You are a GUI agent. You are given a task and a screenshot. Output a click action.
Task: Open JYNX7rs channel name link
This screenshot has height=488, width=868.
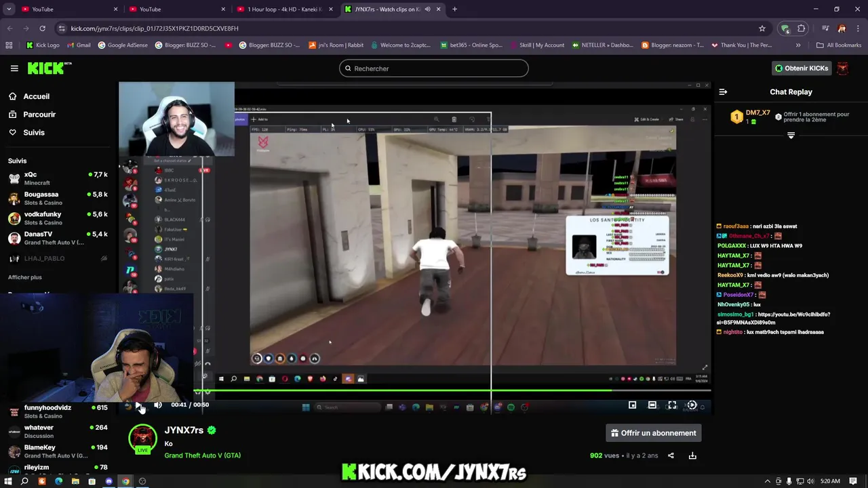(184, 430)
